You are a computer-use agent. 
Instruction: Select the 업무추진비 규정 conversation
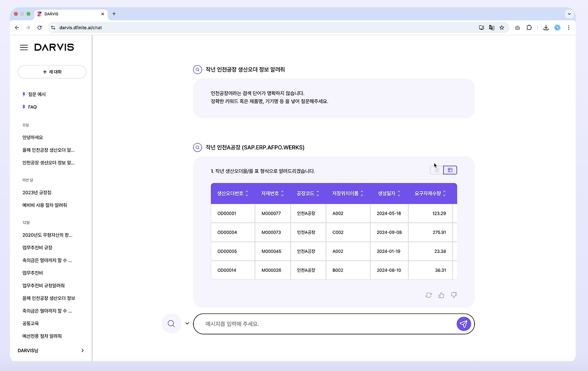tap(37, 248)
